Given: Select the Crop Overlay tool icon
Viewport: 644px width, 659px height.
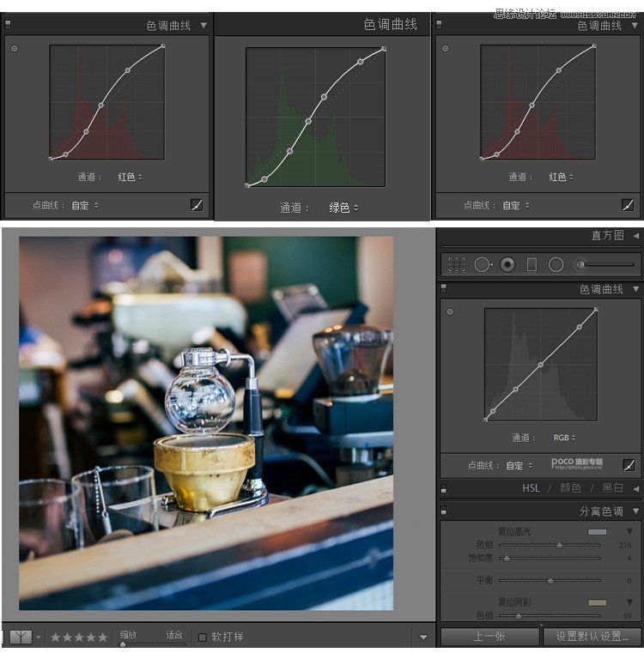Looking at the screenshot, I should point(457,264).
